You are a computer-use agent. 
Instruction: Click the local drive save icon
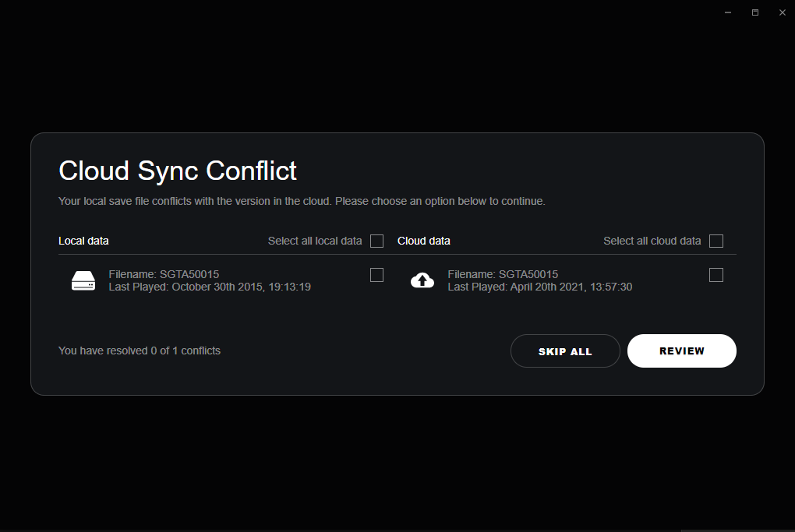coord(83,281)
